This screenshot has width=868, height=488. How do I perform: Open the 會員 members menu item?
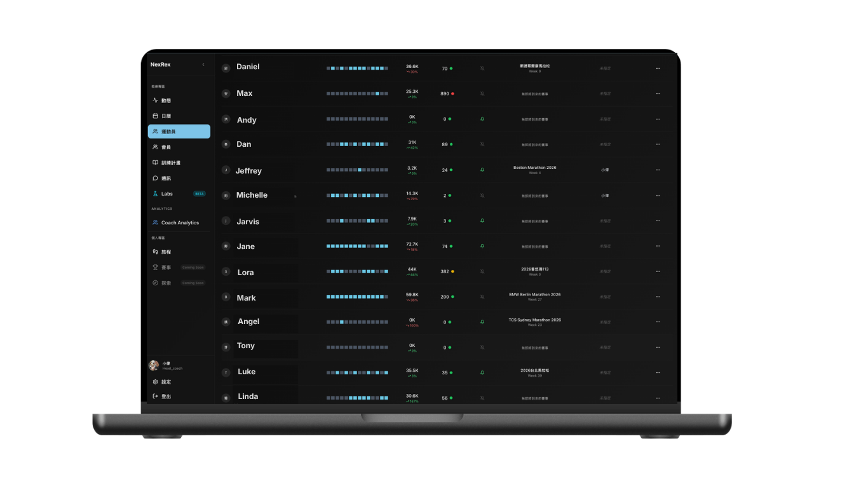179,147
